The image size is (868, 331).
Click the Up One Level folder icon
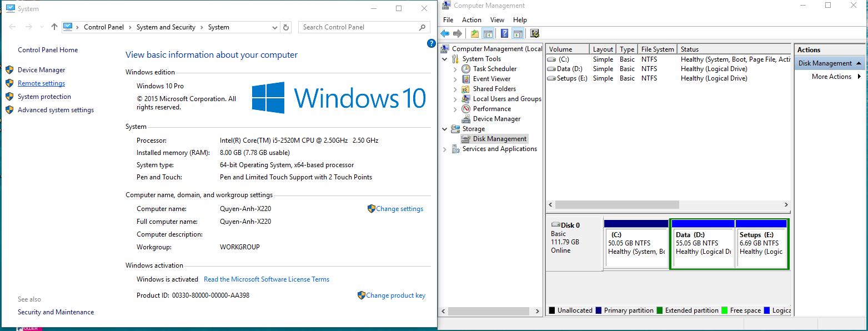tap(475, 34)
